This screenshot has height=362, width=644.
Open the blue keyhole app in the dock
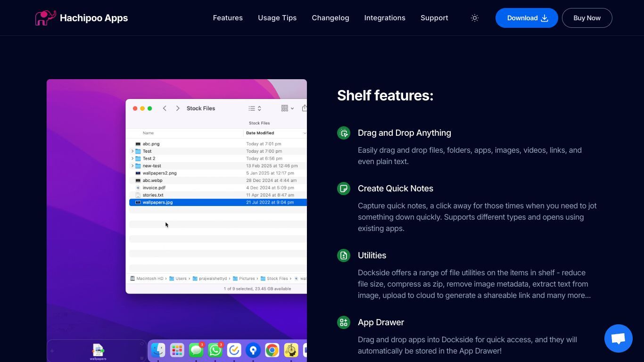[253, 350]
